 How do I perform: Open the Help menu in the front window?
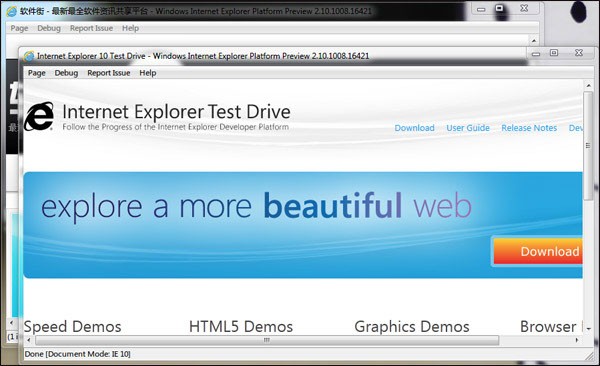click(148, 73)
